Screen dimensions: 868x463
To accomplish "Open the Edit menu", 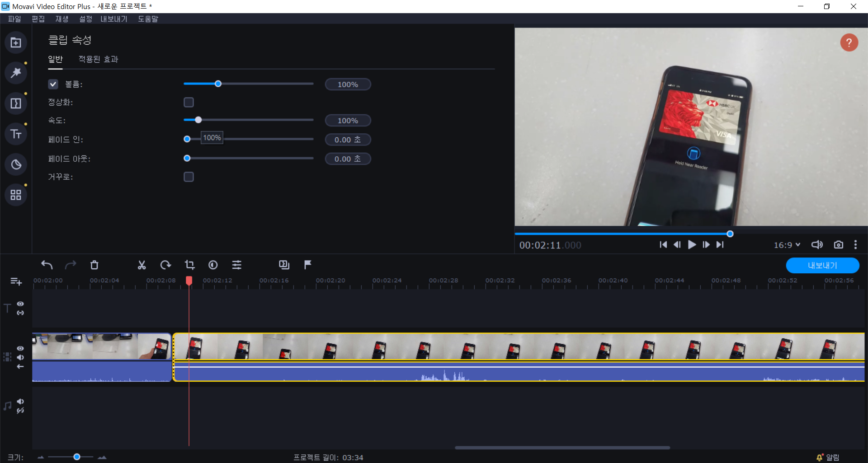I will [x=38, y=19].
